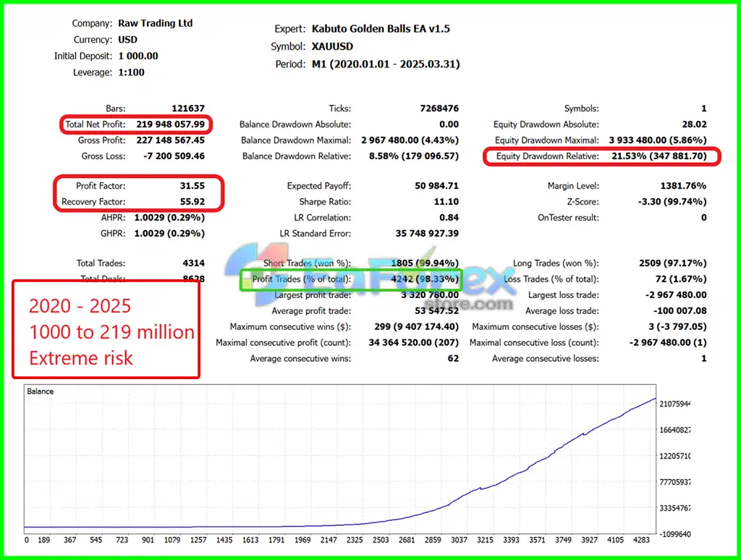Click profit trades value "4242 (98.33%)"

(x=425, y=279)
